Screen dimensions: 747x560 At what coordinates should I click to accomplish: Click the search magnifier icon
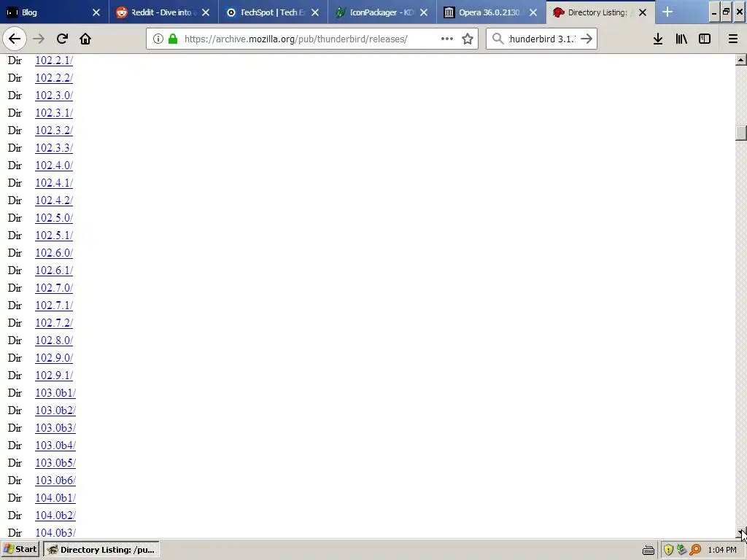498,39
